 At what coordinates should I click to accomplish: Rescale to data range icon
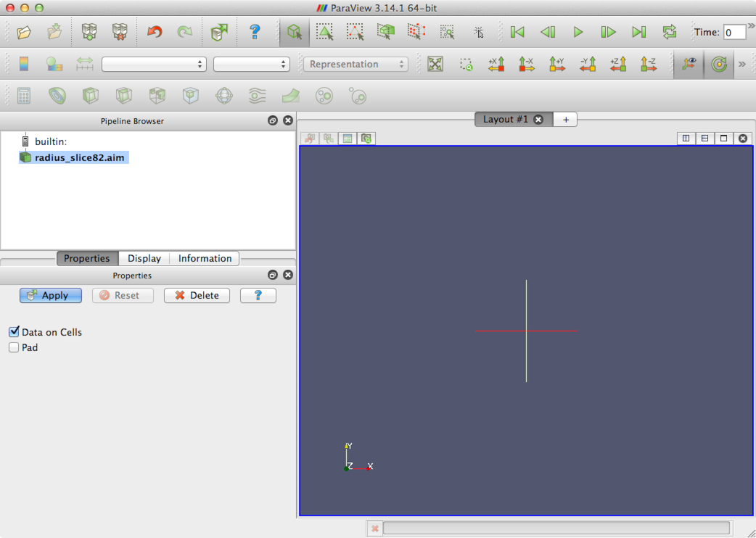[85, 64]
